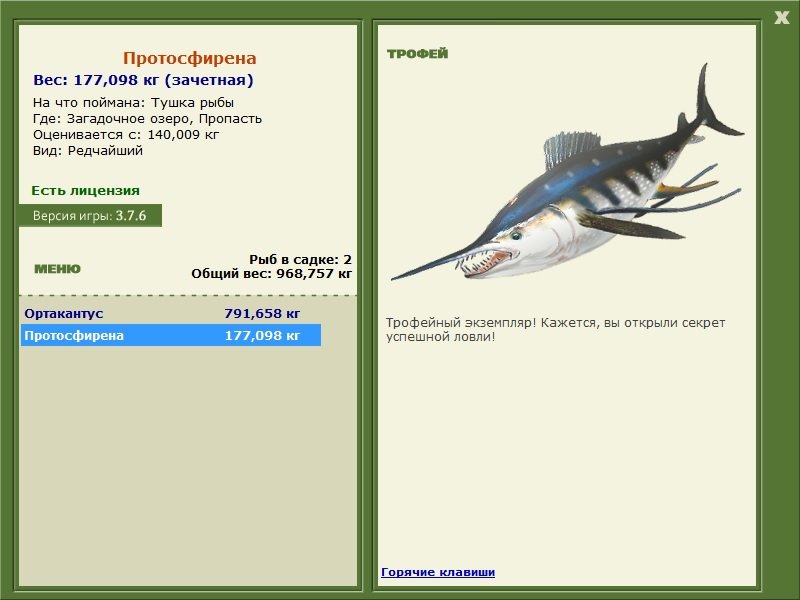Viewport: 800px width, 600px height.
Task: Click the orange Протосфирена fish title
Action: tap(189, 58)
